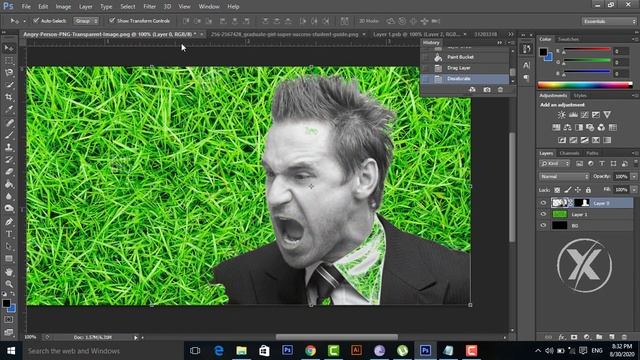Image resolution: width=640 pixels, height=360 pixels.
Task: Switch to the Styles tab
Action: coord(580,96)
